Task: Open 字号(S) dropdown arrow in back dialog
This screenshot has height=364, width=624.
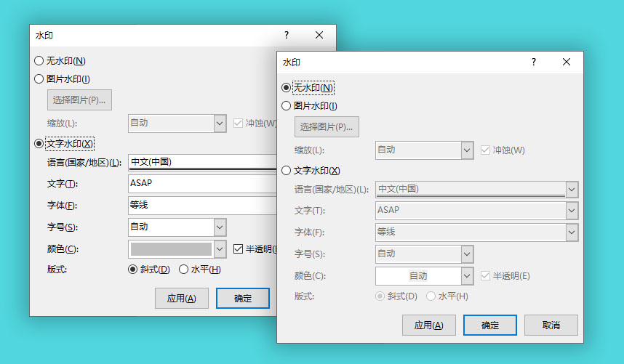Action: (220, 227)
